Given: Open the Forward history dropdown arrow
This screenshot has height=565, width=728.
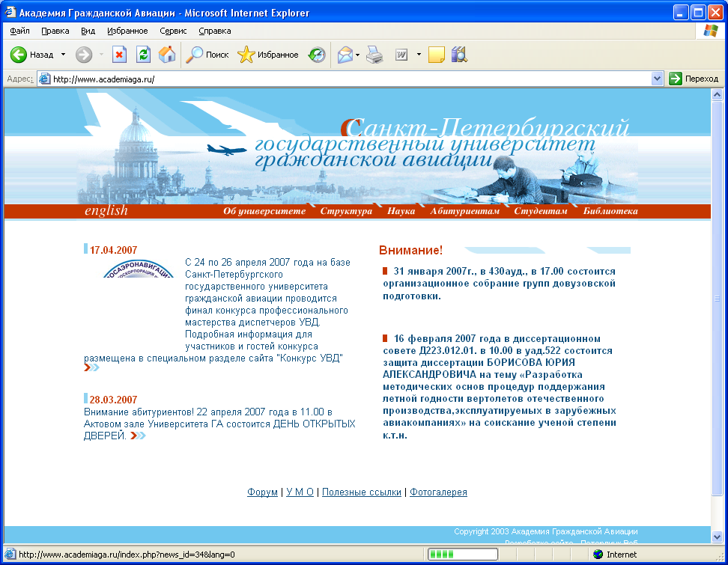Looking at the screenshot, I should click(x=101, y=55).
